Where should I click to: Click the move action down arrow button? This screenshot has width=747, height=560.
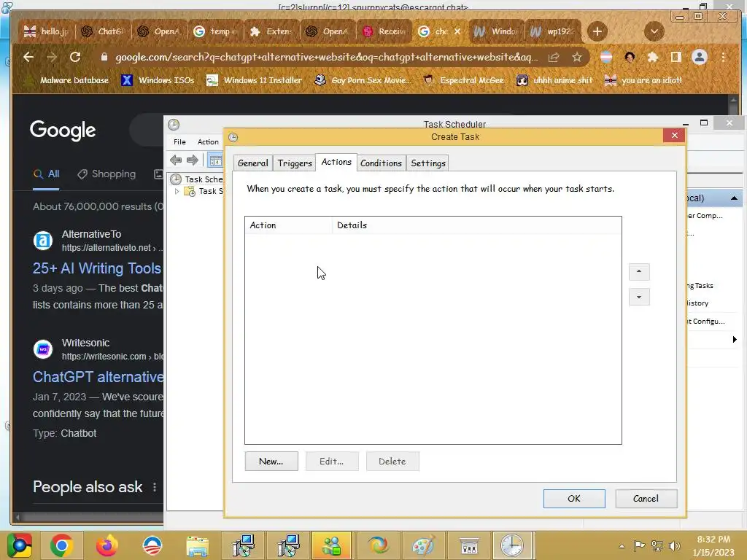click(x=639, y=297)
